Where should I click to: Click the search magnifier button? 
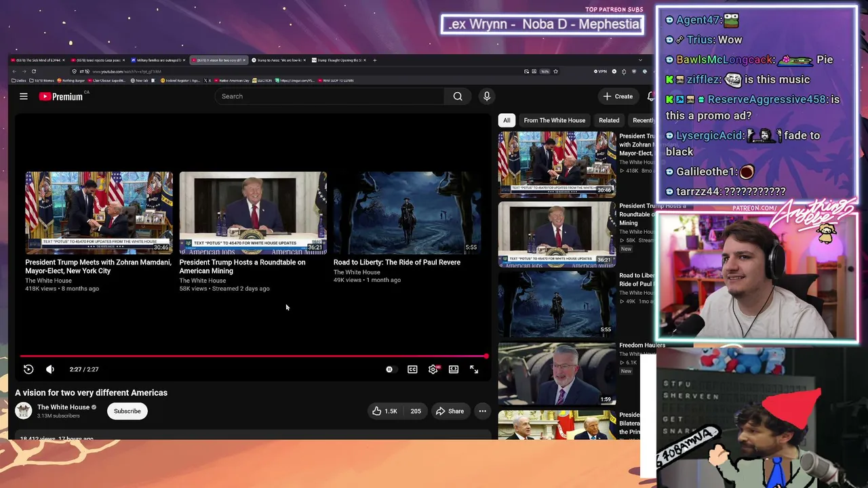pos(458,96)
